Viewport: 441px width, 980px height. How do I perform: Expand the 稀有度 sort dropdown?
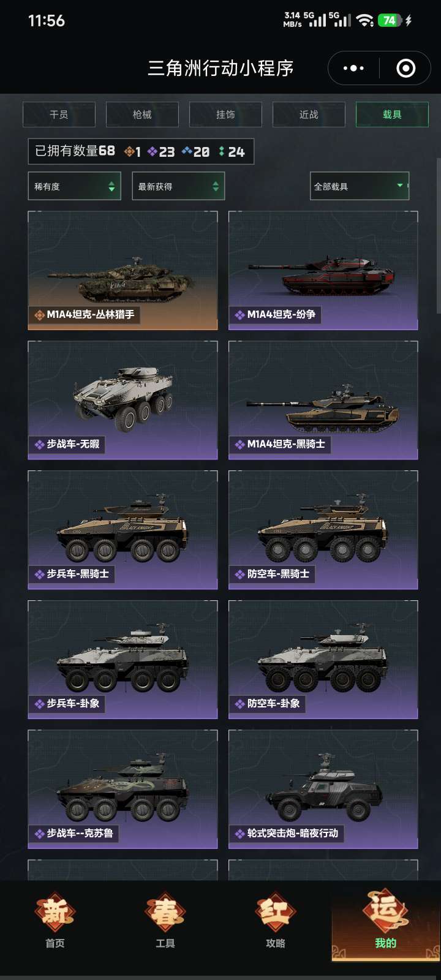click(74, 186)
